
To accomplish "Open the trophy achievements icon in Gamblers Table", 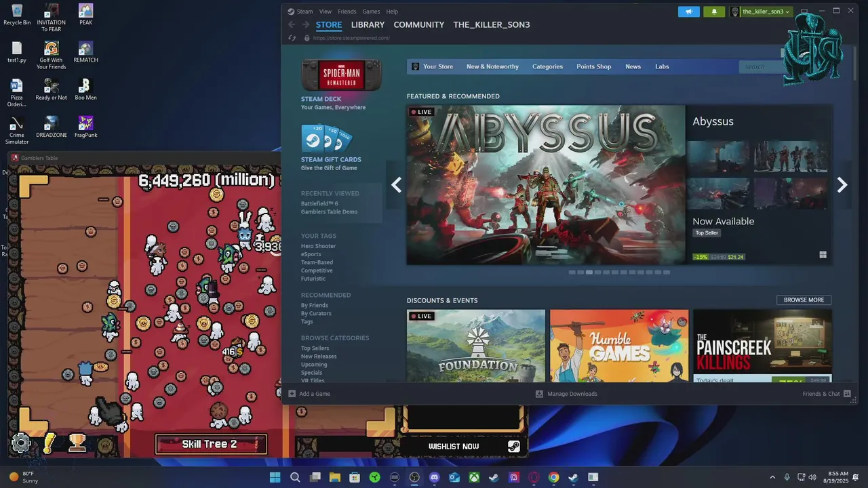I will 77,443.
